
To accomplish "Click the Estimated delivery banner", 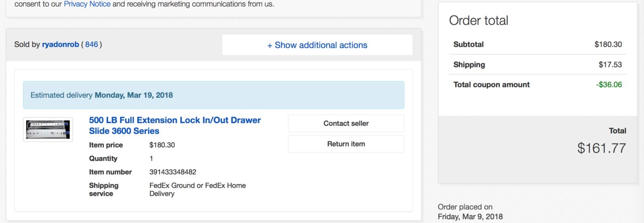I will coord(214,95).
